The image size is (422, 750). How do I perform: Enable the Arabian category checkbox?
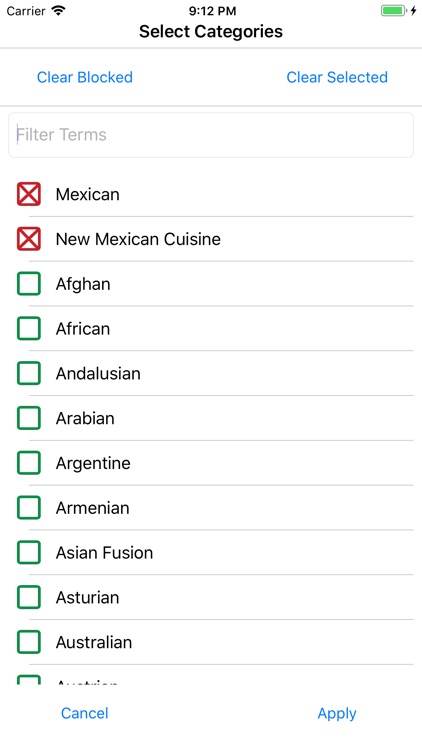[x=29, y=418]
